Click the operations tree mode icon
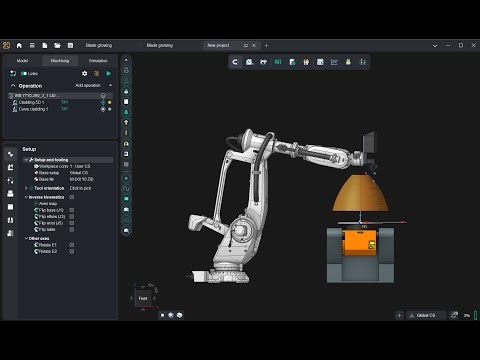The image size is (480, 360). 13,73
